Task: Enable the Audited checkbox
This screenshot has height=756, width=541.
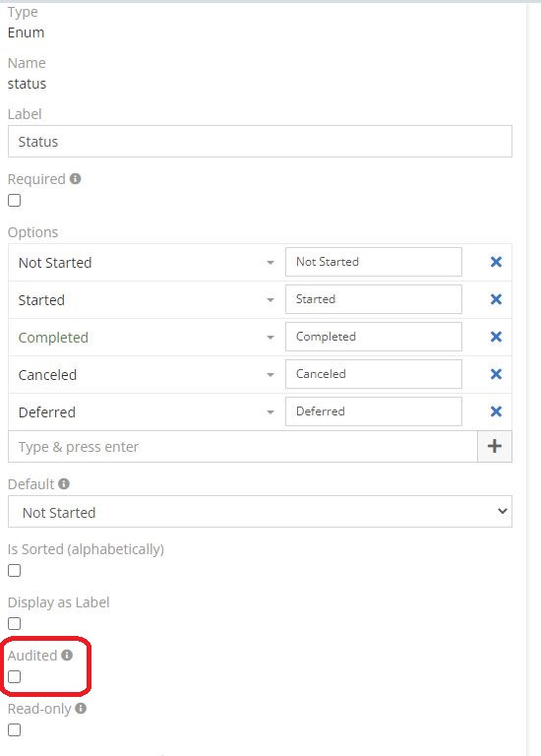Action: (15, 677)
